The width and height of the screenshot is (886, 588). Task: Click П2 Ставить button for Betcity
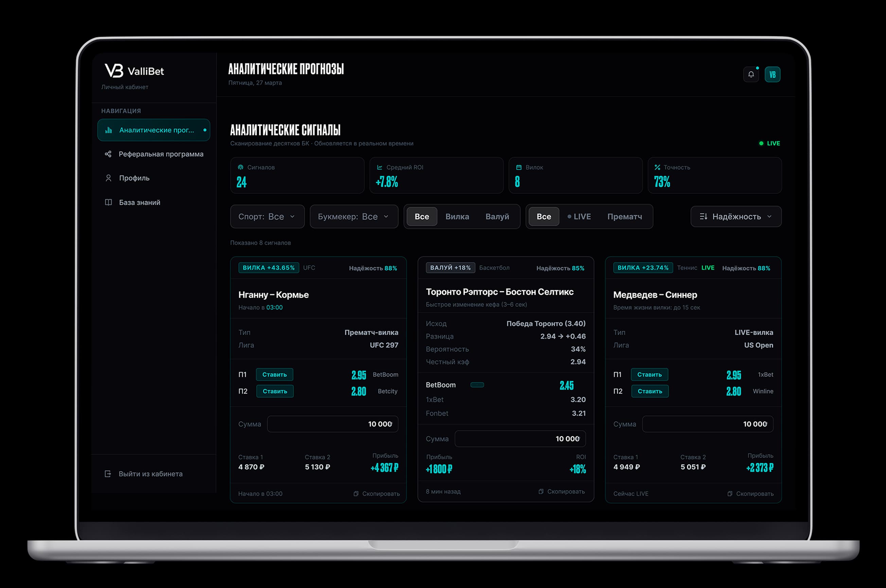pyautogui.click(x=275, y=391)
